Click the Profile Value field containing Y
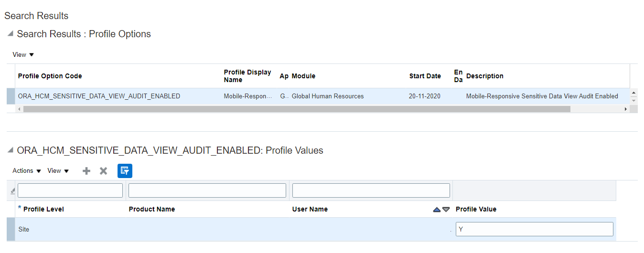The image size is (644, 253). (x=534, y=229)
